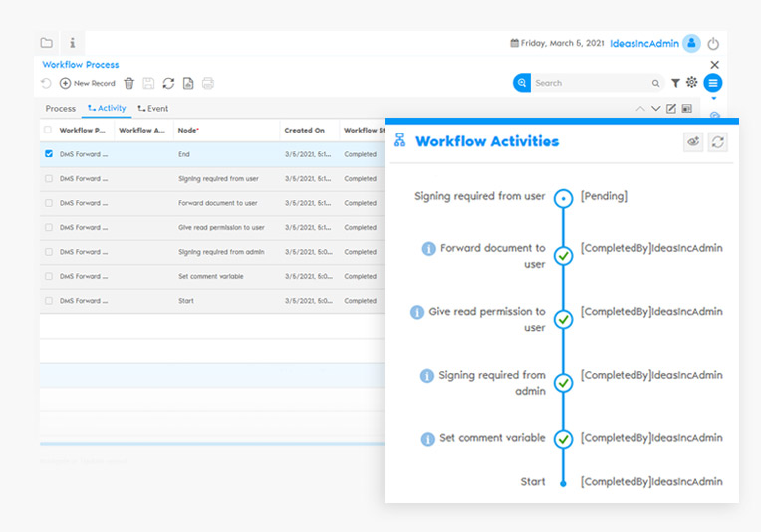The image size is (761, 532).
Task: Close the Workflow Process window
Action: (x=714, y=65)
